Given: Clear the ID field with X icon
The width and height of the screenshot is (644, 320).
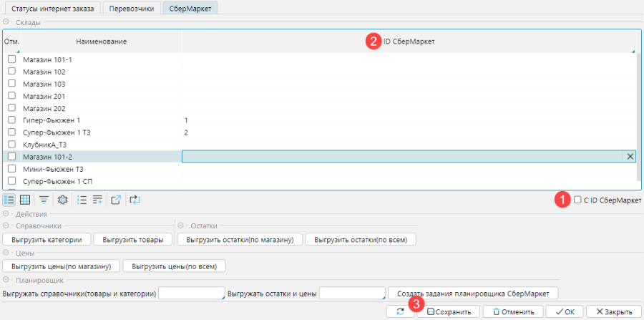Looking at the screenshot, I should [630, 156].
